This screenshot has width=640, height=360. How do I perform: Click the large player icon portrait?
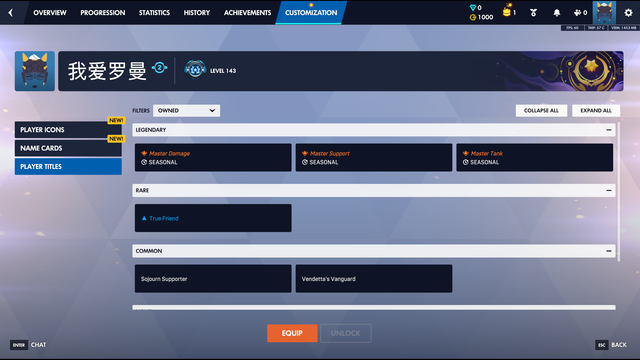(x=35, y=71)
